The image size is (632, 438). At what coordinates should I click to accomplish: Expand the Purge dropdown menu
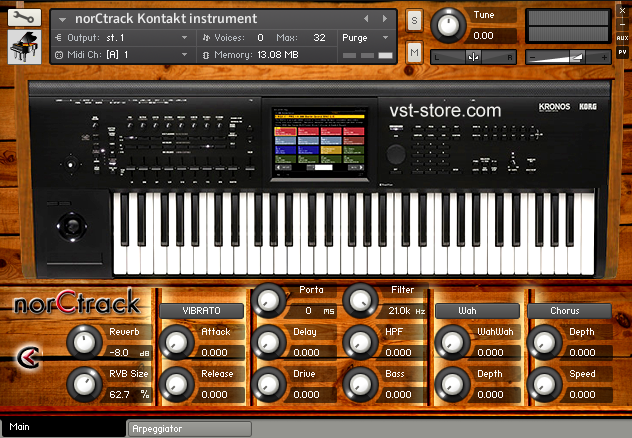tap(366, 37)
